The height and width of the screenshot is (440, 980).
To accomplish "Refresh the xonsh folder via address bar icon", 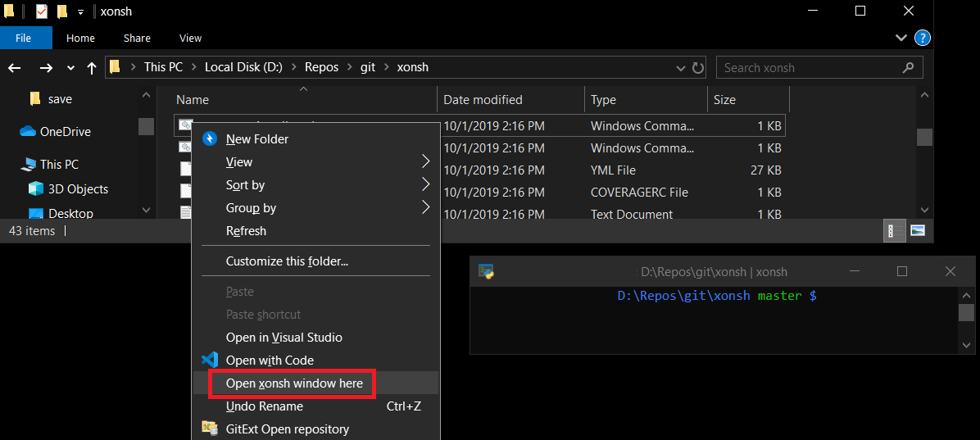I will [698, 67].
